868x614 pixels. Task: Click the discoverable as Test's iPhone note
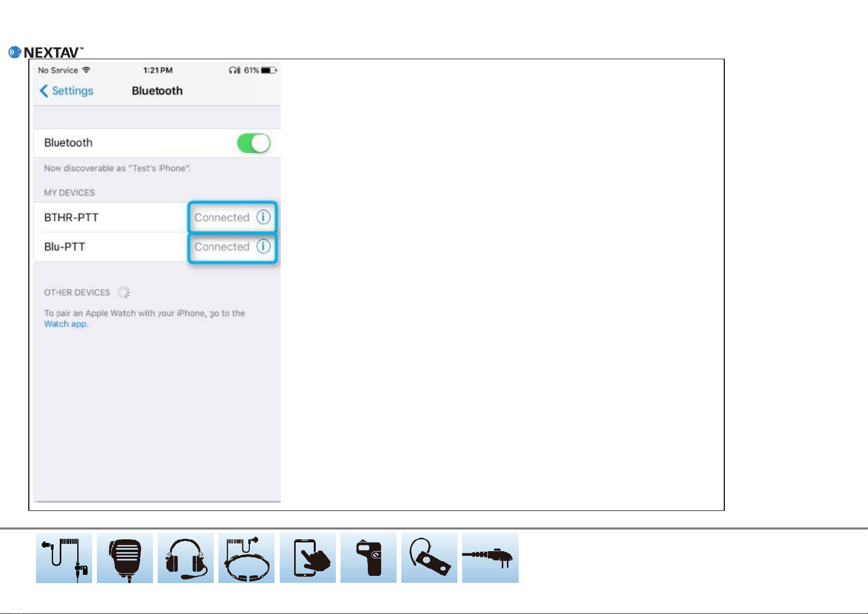117,168
